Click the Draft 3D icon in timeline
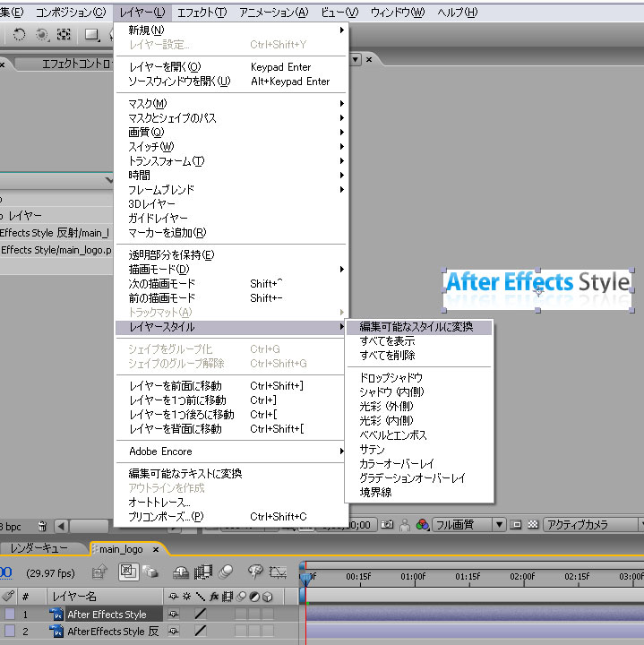 coord(151,572)
